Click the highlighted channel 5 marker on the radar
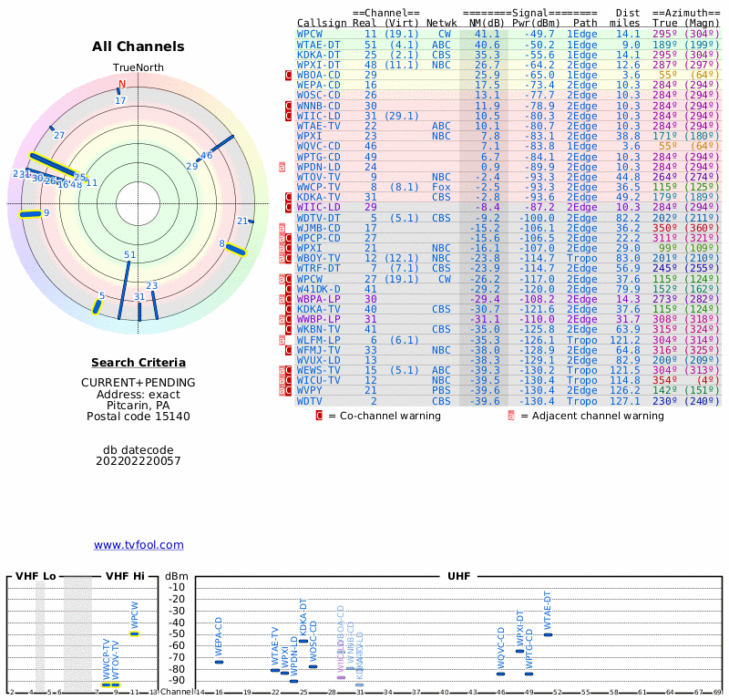 coord(97,307)
